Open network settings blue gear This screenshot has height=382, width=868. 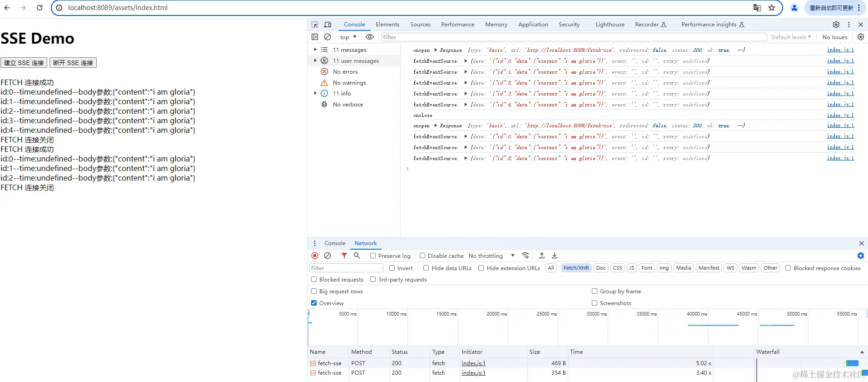pos(861,256)
